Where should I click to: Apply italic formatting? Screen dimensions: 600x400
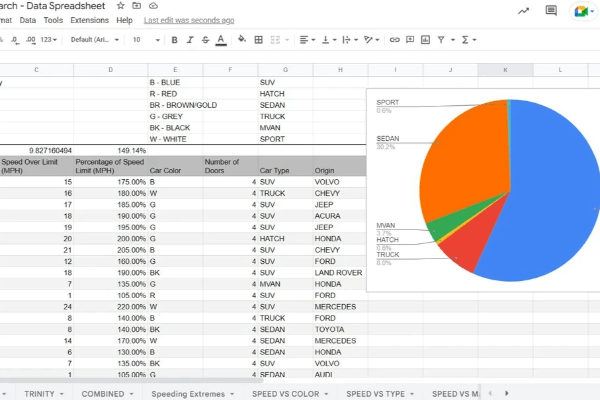191,40
